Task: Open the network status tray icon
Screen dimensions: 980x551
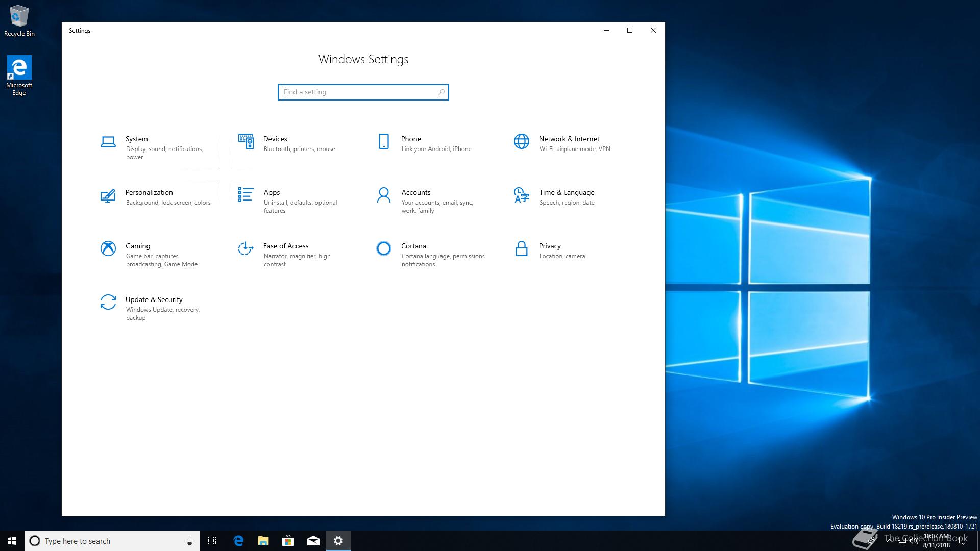Action: coord(902,541)
